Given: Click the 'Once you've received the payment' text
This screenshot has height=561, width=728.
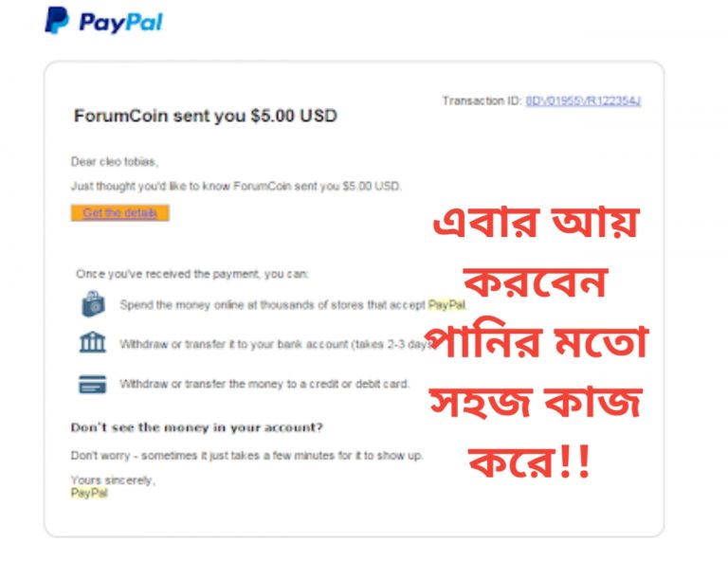Looking at the screenshot, I should pyautogui.click(x=192, y=274).
